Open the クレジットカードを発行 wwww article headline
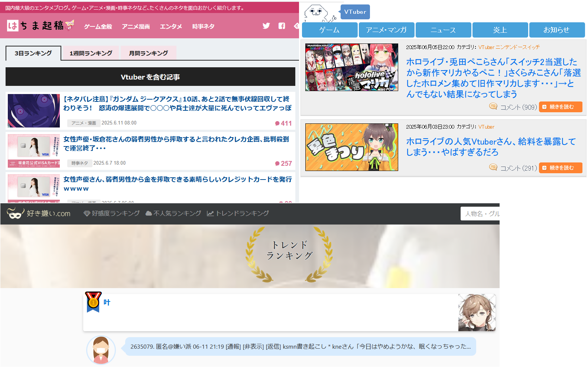This screenshot has width=588, height=368. pos(178,184)
